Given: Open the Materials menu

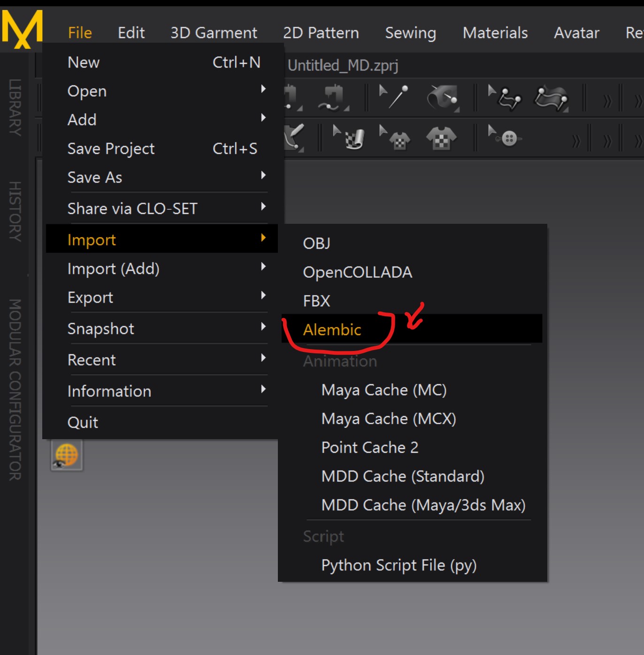Looking at the screenshot, I should coord(495,33).
